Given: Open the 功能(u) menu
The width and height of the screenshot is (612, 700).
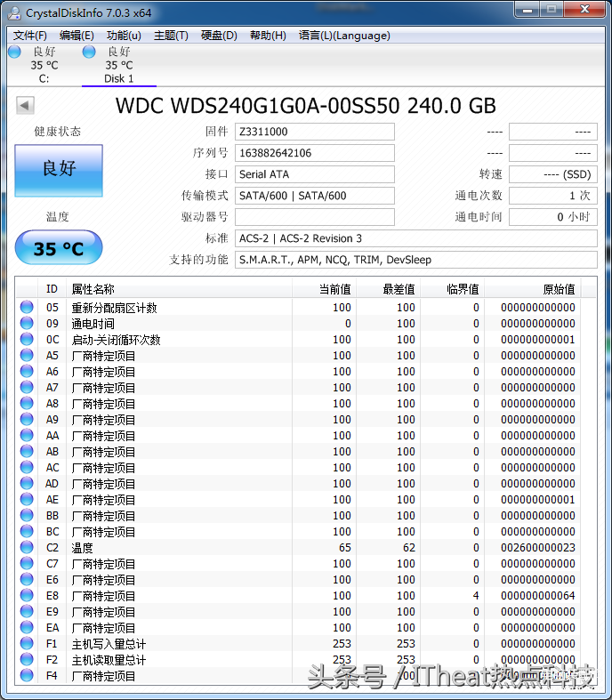Looking at the screenshot, I should pyautogui.click(x=124, y=36).
